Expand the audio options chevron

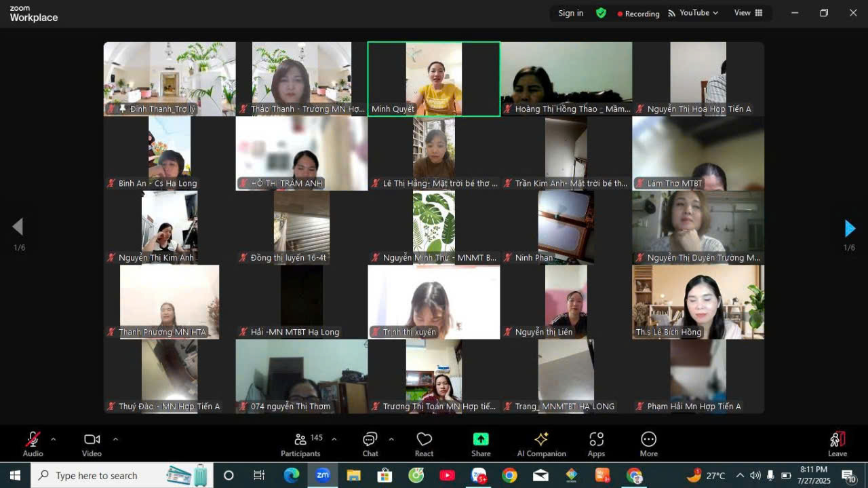click(54, 439)
